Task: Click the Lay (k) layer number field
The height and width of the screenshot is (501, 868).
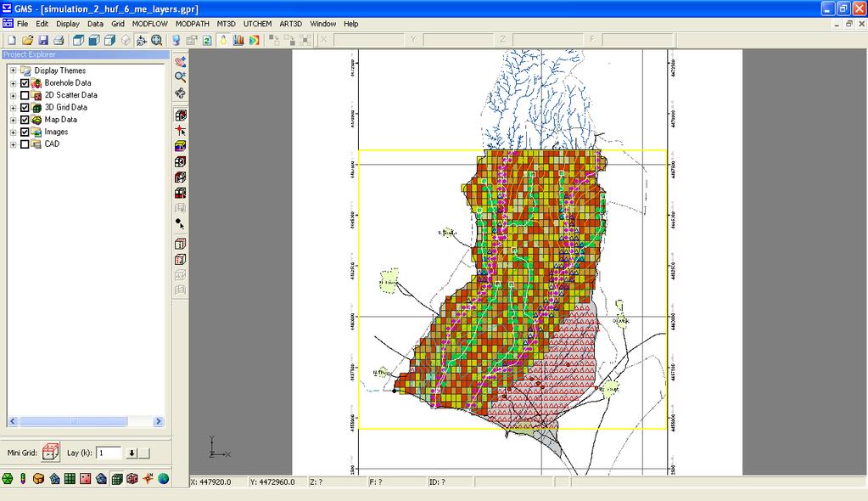Action: pyautogui.click(x=109, y=453)
